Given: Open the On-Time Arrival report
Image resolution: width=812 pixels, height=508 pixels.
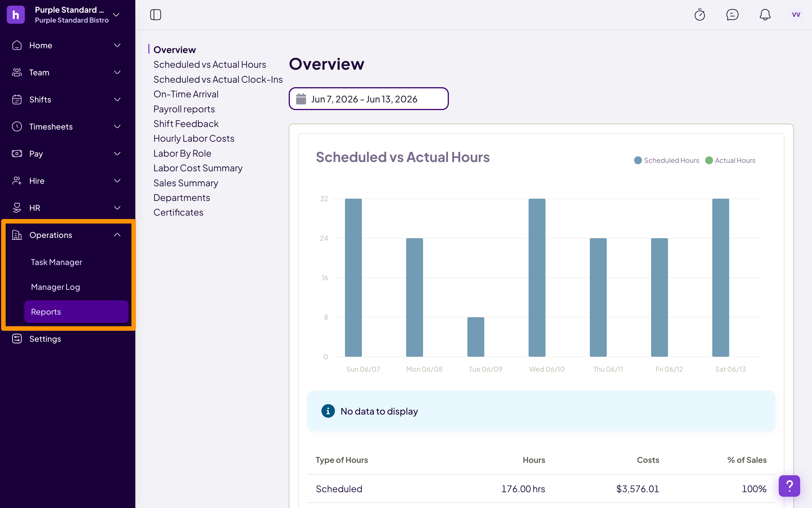Looking at the screenshot, I should [x=186, y=94].
